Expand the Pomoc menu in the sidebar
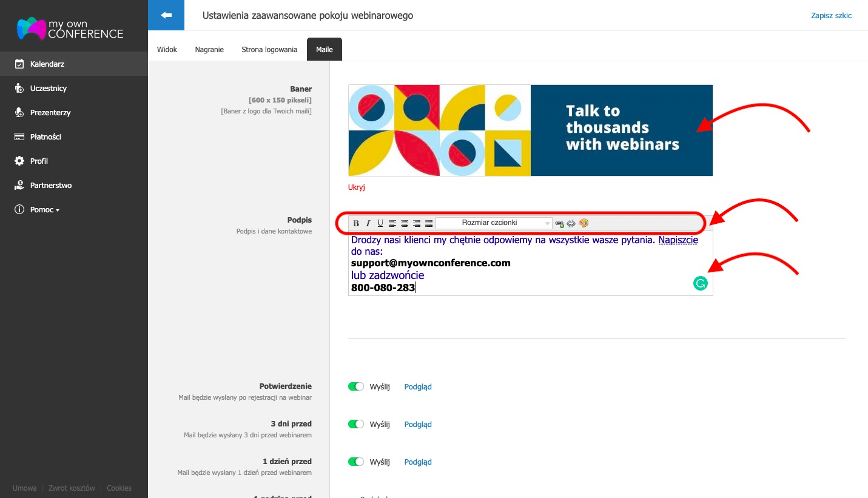The width and height of the screenshot is (868, 498). pyautogui.click(x=42, y=209)
